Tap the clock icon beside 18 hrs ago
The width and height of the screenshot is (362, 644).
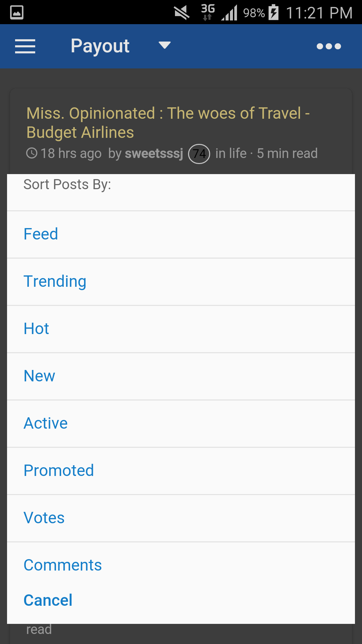[x=32, y=153]
